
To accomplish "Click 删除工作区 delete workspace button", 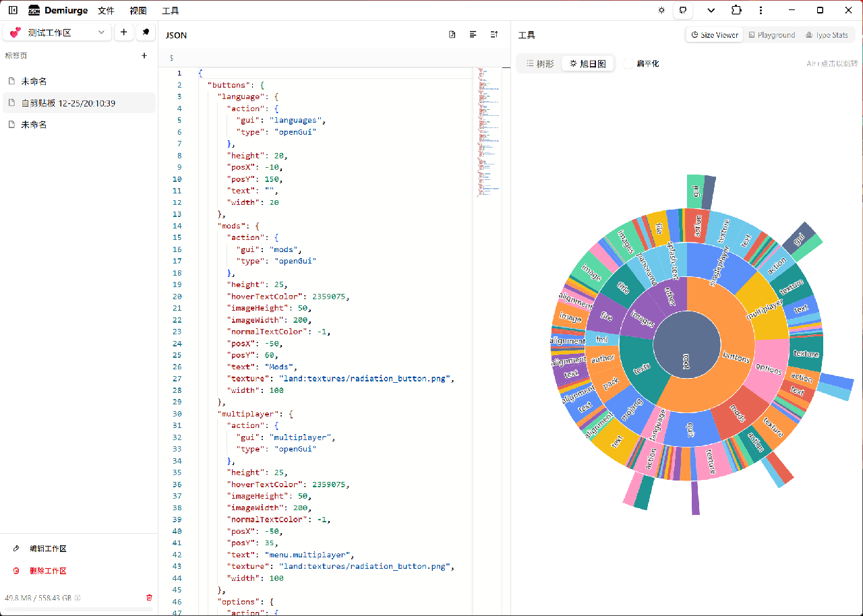I will [48, 571].
